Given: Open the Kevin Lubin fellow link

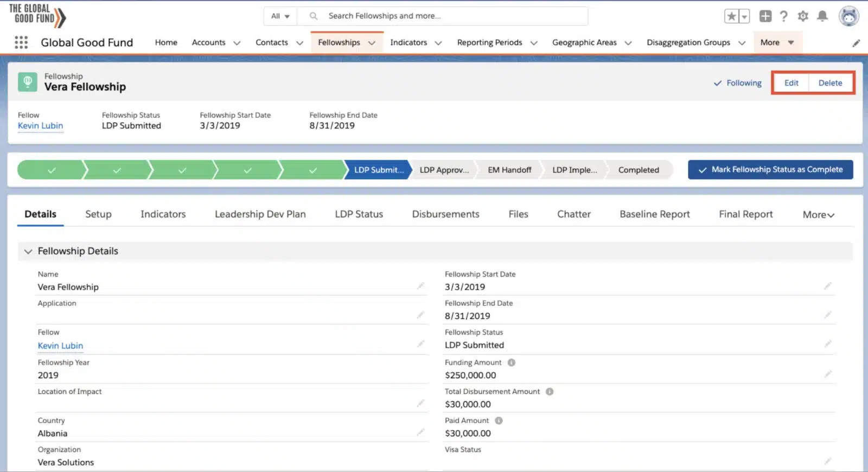Looking at the screenshot, I should tap(40, 126).
